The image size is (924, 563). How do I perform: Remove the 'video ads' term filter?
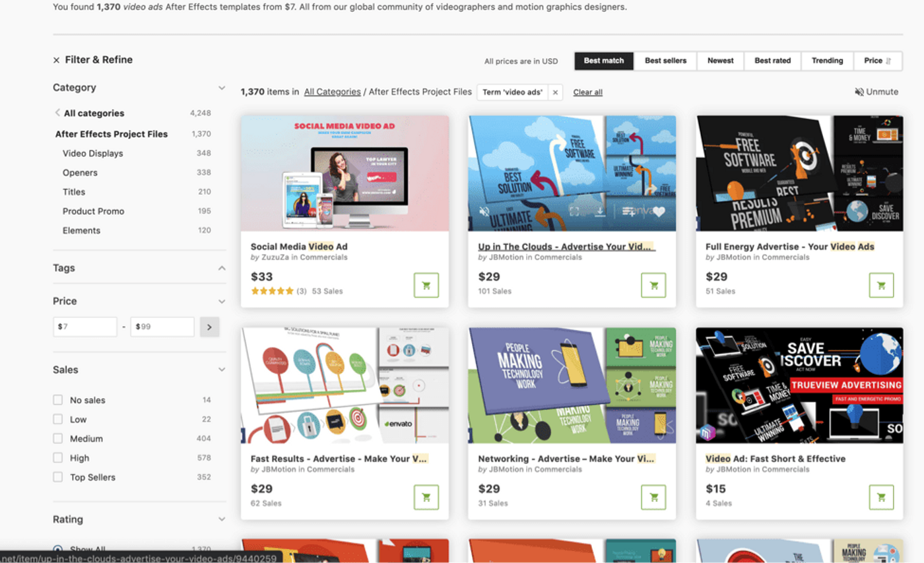(555, 92)
